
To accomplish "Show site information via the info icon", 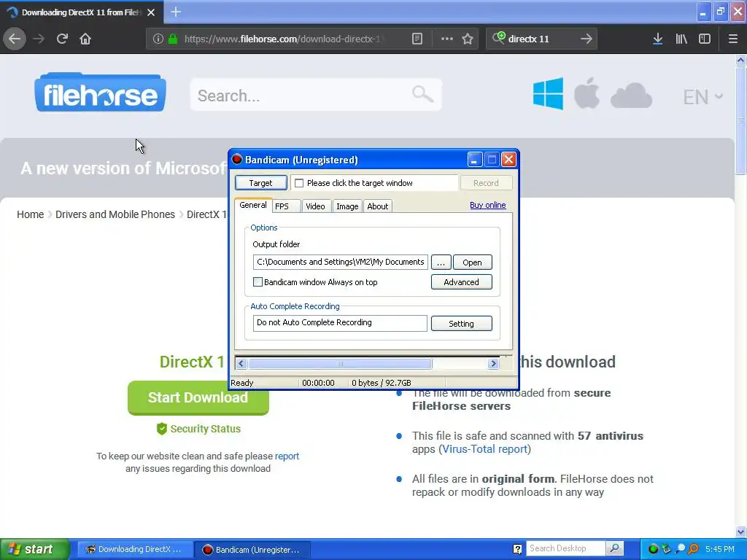I will [158, 39].
